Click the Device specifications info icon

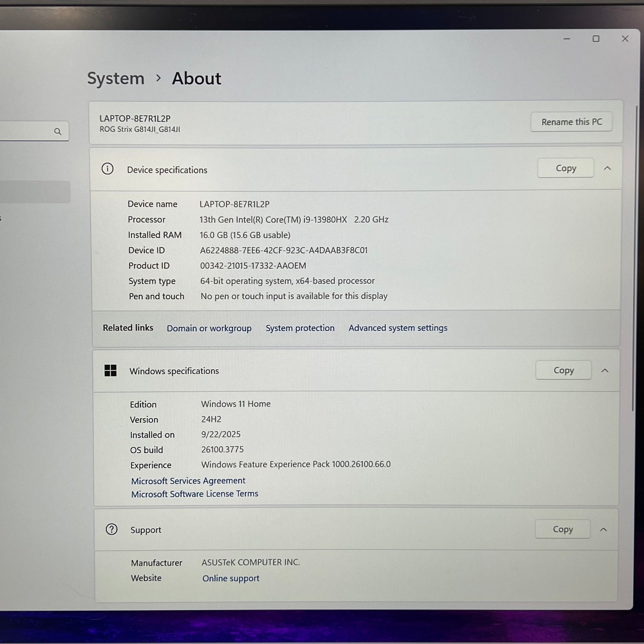click(107, 169)
